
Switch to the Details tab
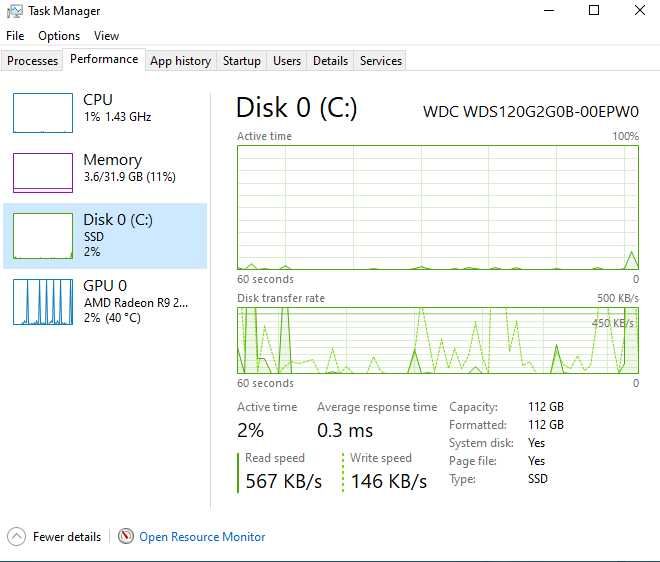pos(330,61)
